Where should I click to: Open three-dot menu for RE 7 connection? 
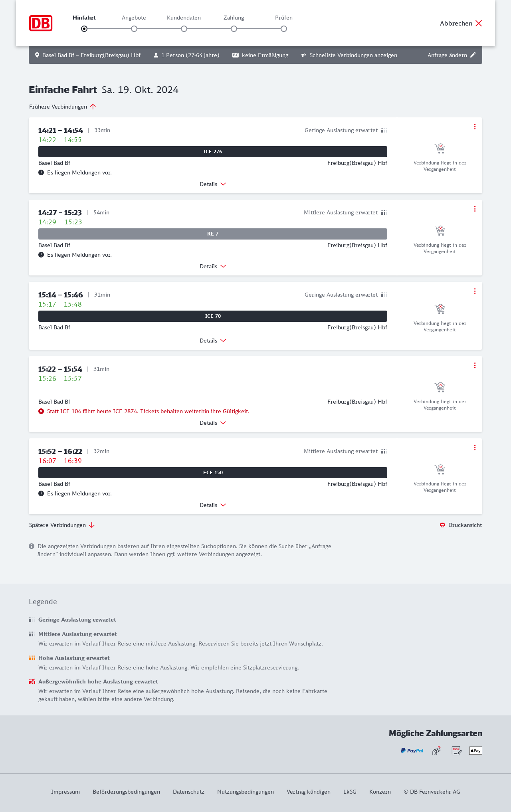[475, 209]
